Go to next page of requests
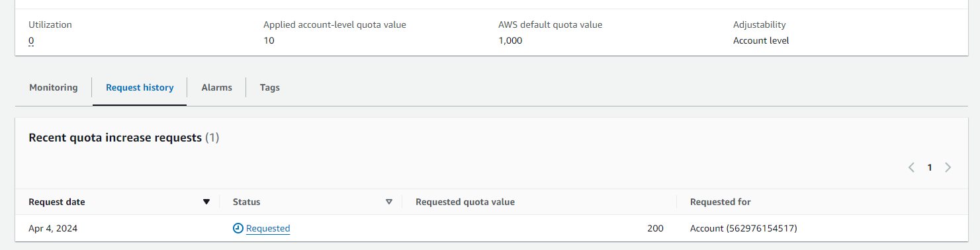 (948, 167)
